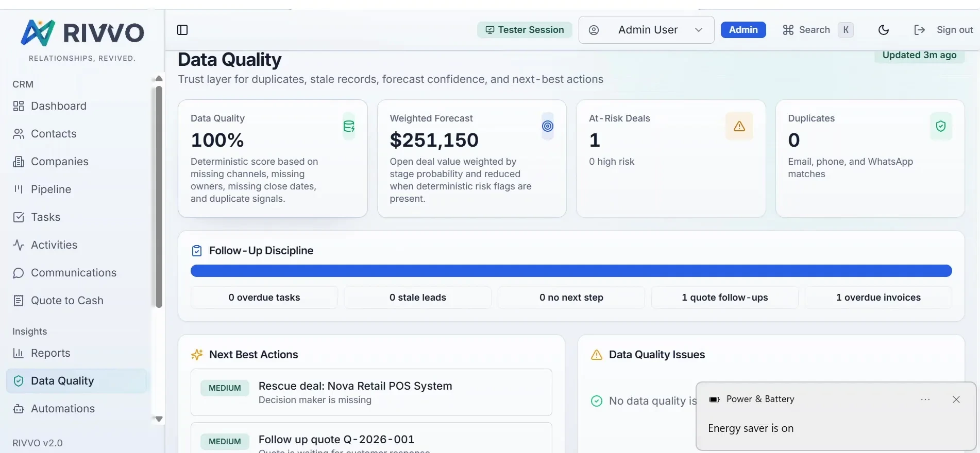This screenshot has height=453, width=980.
Task: Select the 0 overdue tasks tile
Action: point(264,298)
